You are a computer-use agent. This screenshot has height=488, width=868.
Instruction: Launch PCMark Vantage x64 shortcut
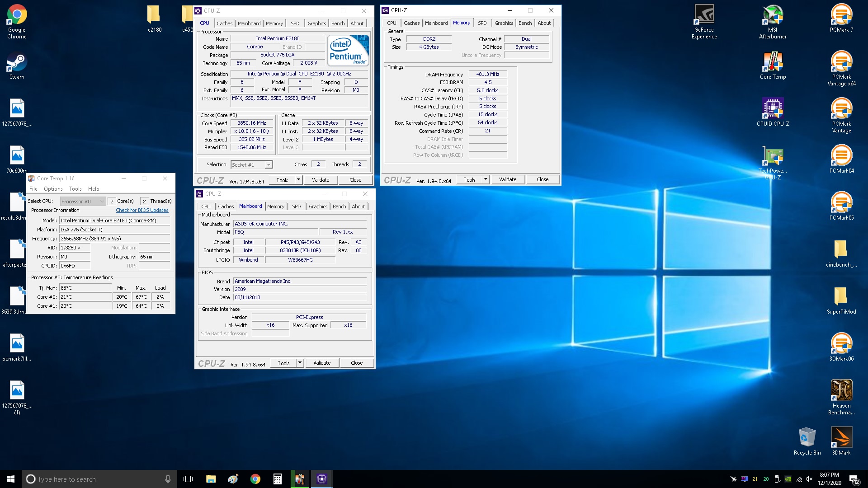tap(841, 68)
